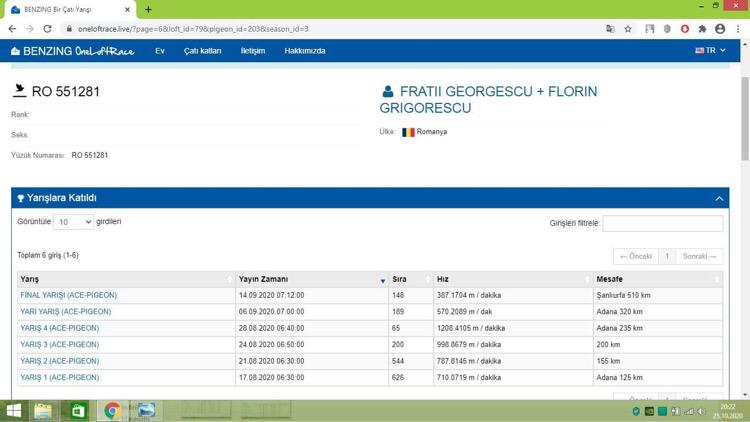Open File Explorer from taskbar
The width and height of the screenshot is (750, 422).
(43, 411)
